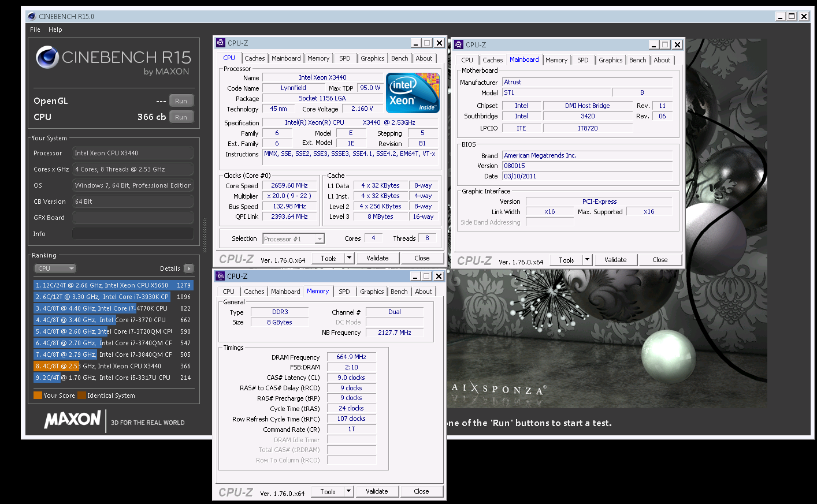Select ranking row Intel Core i5-3317U
The width and height of the screenshot is (817, 504).
click(113, 378)
